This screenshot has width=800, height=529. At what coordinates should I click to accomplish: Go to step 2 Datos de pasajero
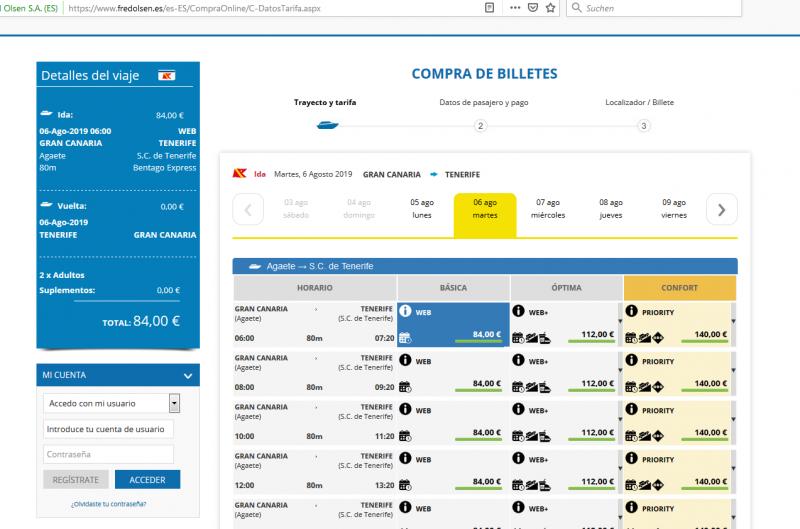480,125
